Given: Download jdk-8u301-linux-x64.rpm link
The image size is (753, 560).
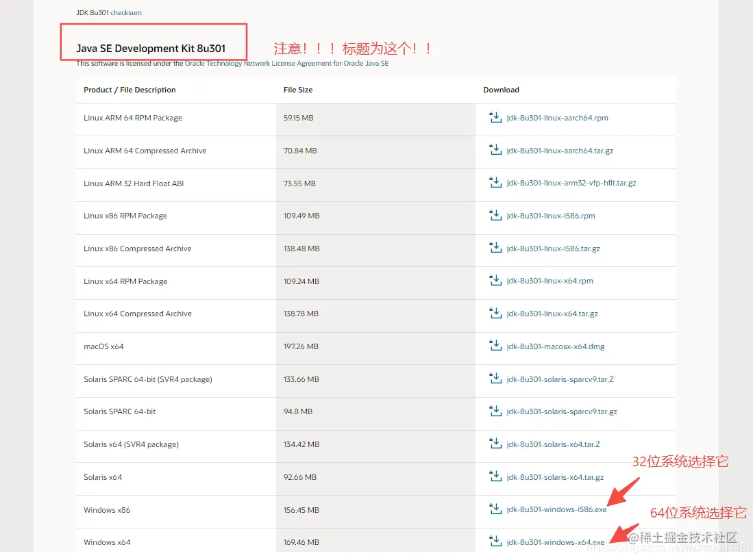Looking at the screenshot, I should (550, 281).
